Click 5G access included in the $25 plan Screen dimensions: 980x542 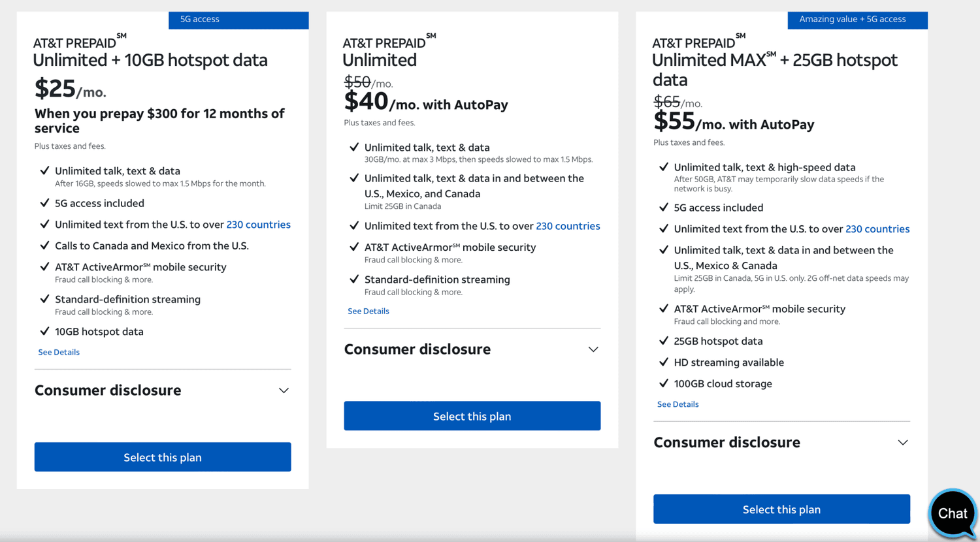pos(99,204)
